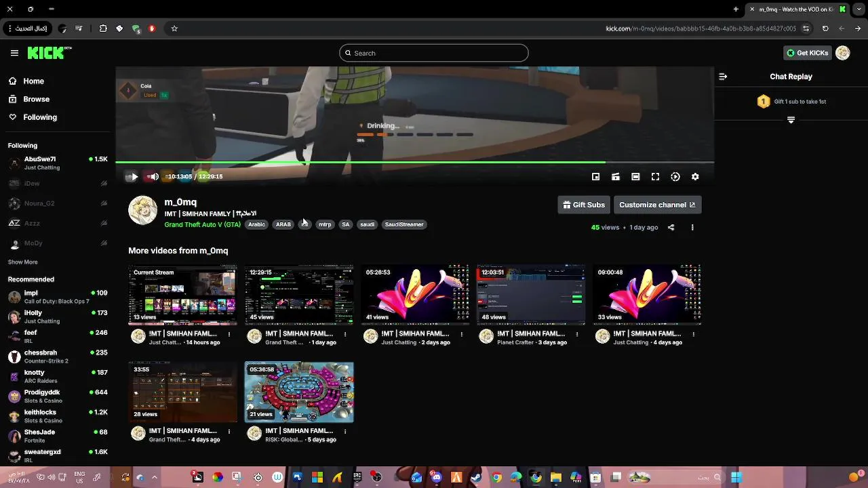Open Discord from the taskbar
868x488 pixels.
(437, 477)
